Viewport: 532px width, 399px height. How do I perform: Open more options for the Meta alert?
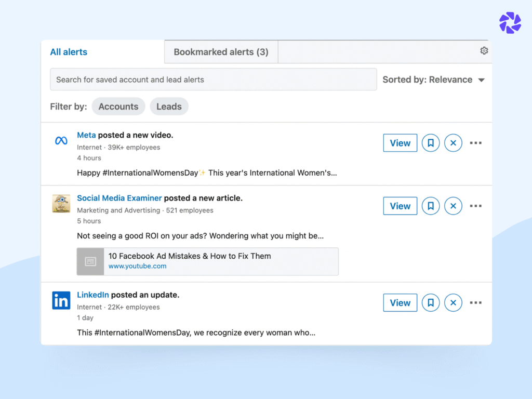click(476, 143)
